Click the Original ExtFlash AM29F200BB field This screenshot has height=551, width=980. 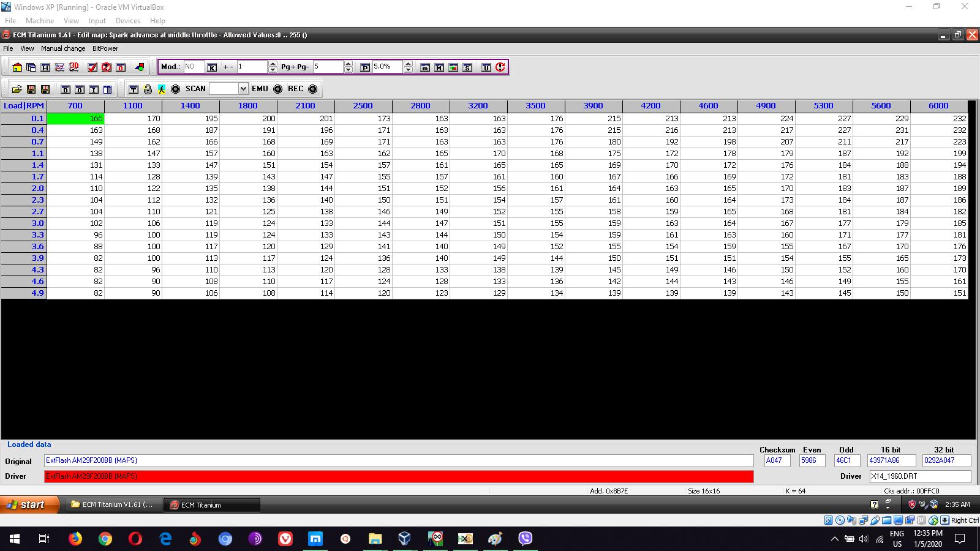(x=399, y=460)
